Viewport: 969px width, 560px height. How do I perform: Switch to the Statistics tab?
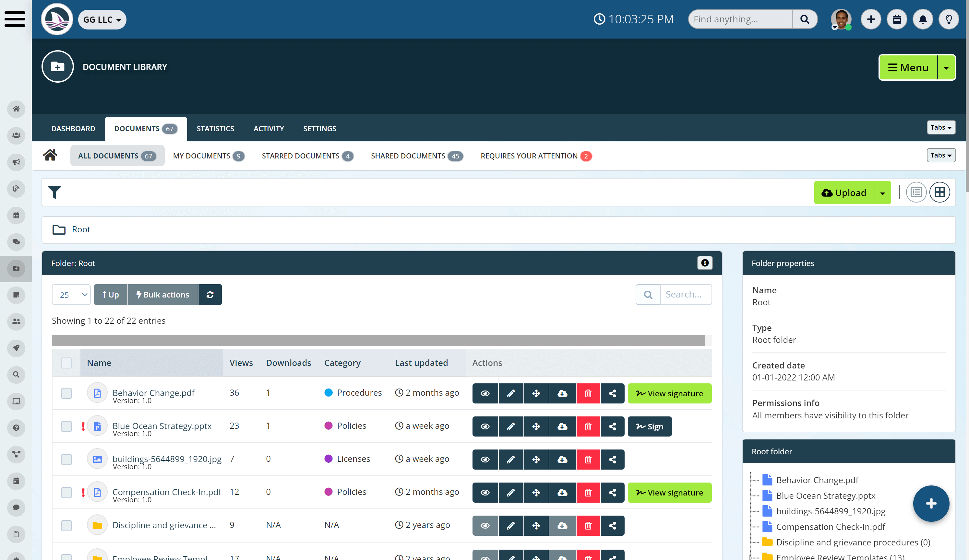pyautogui.click(x=215, y=129)
